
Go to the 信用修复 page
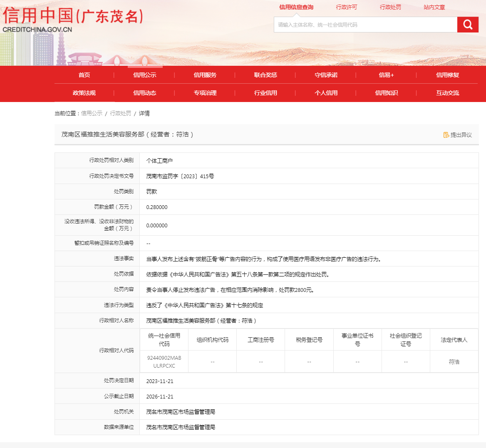447,75
